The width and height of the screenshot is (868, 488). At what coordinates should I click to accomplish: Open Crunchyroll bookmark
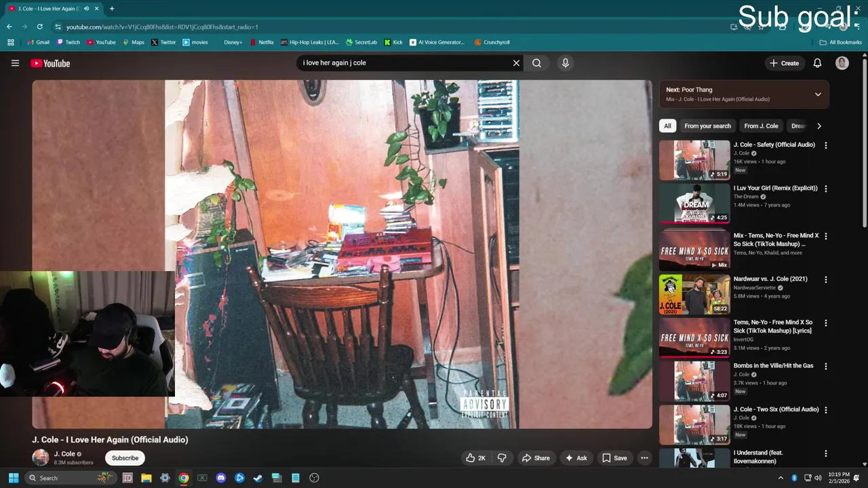point(492,42)
